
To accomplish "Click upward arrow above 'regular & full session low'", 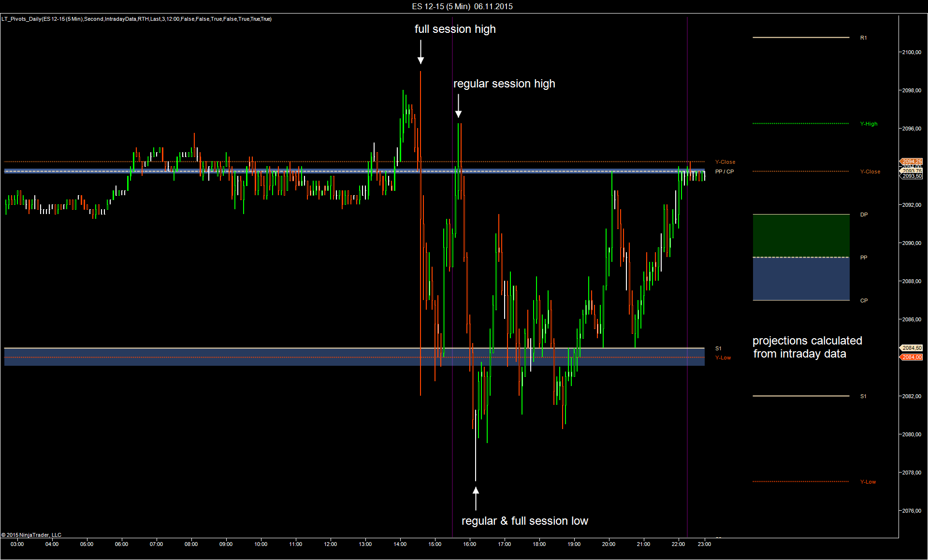I will (476, 498).
